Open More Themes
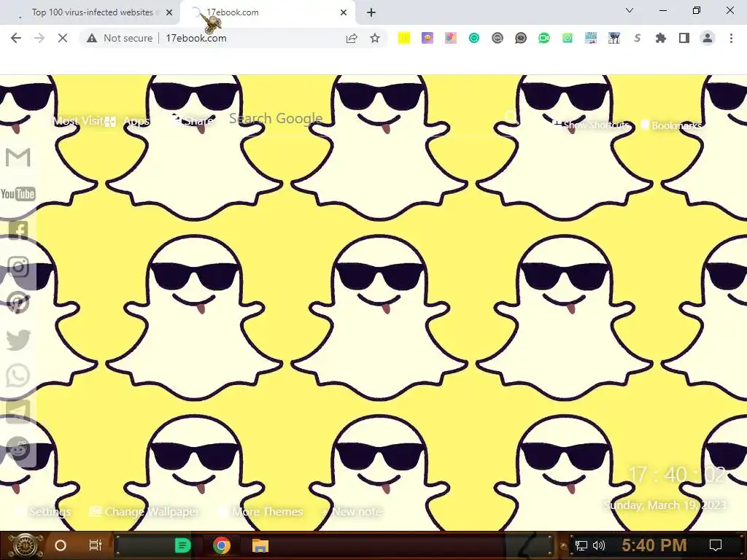This screenshot has width=747, height=560. (x=260, y=512)
